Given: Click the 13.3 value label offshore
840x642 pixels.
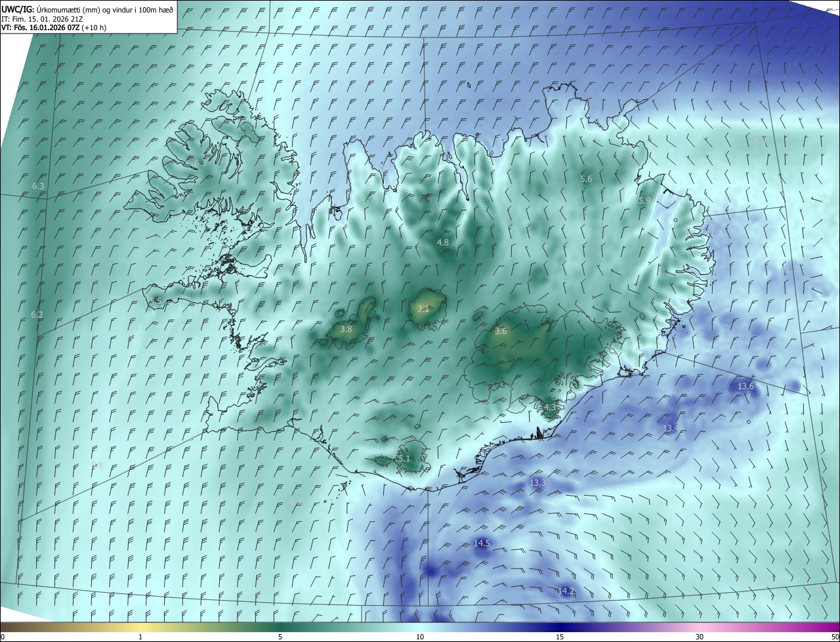Looking at the screenshot, I should point(537,483).
